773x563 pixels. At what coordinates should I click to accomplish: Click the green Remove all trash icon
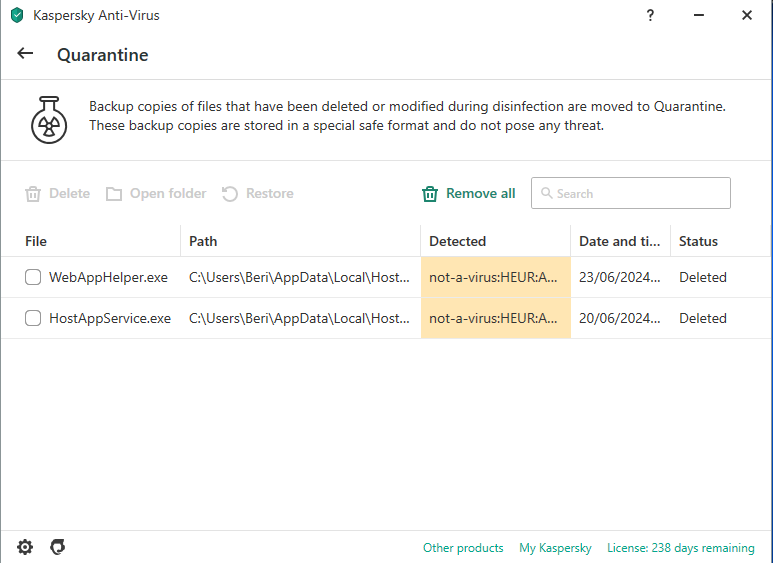coord(430,194)
